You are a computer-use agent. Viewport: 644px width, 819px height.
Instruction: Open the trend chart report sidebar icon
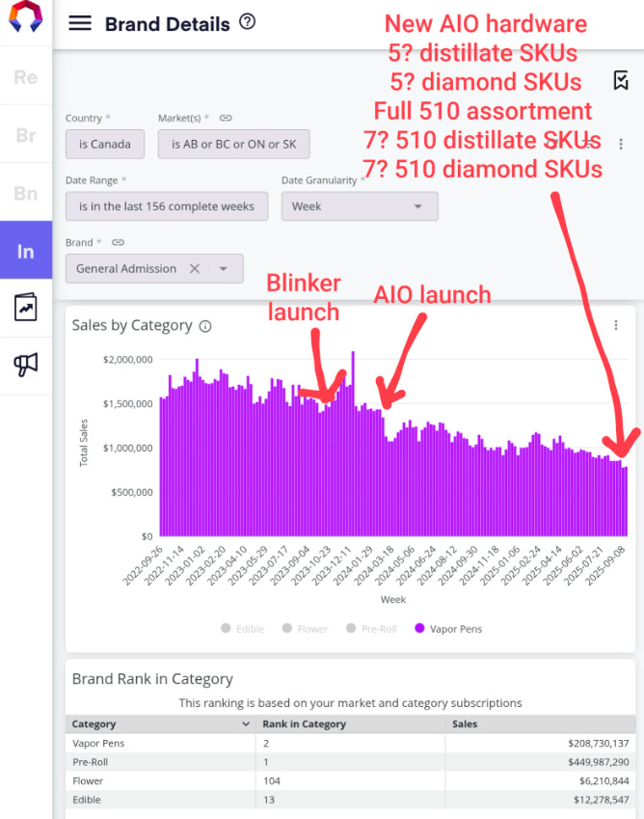tap(26, 307)
